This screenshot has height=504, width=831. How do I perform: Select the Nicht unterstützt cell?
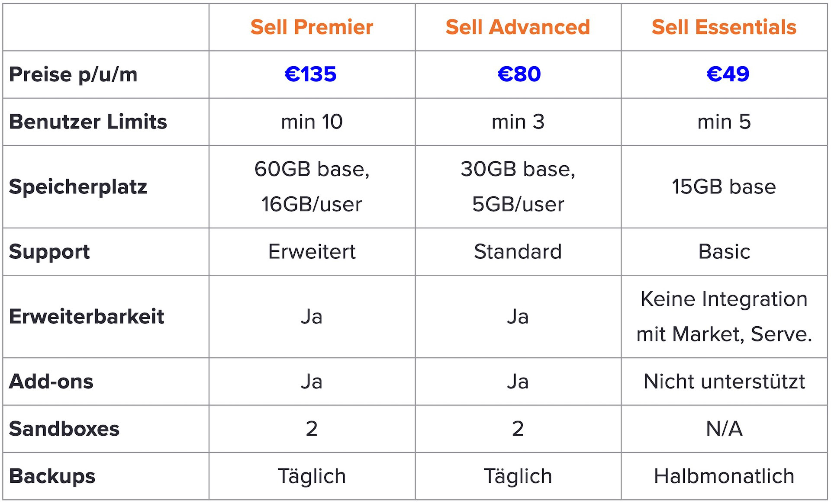click(724, 382)
